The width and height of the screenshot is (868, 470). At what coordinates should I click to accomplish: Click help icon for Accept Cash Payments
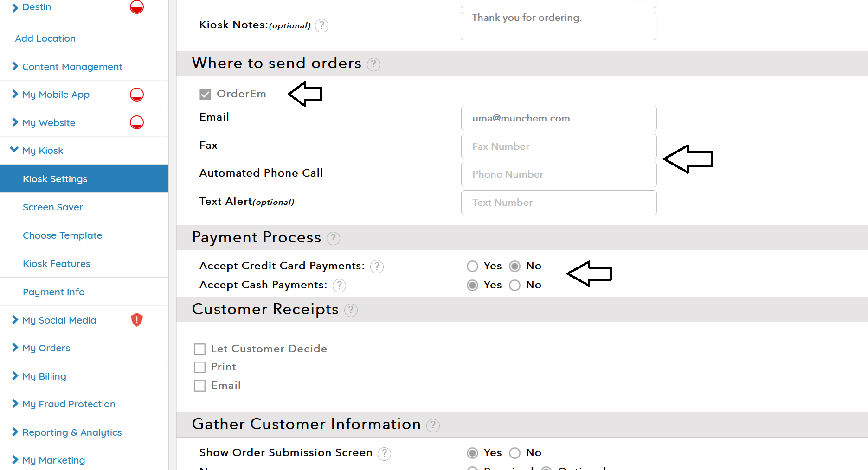point(339,286)
